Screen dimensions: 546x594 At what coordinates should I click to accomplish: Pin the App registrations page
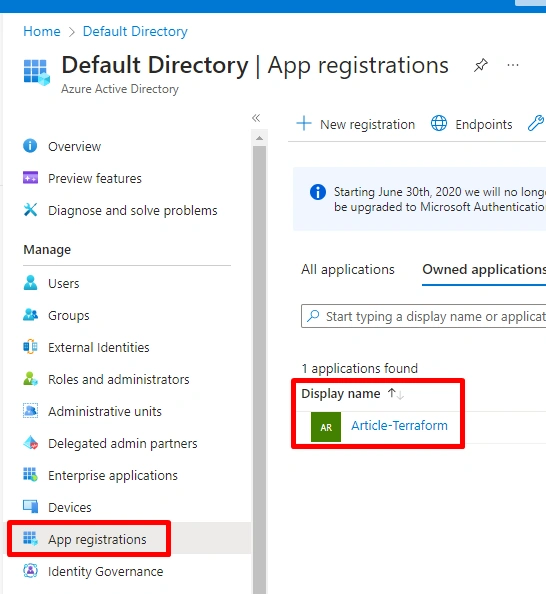480,66
